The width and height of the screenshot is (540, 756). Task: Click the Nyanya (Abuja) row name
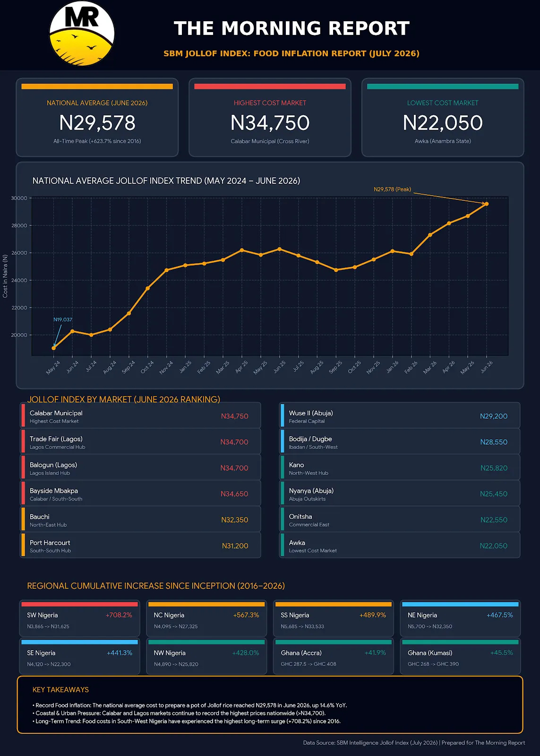[x=311, y=491]
